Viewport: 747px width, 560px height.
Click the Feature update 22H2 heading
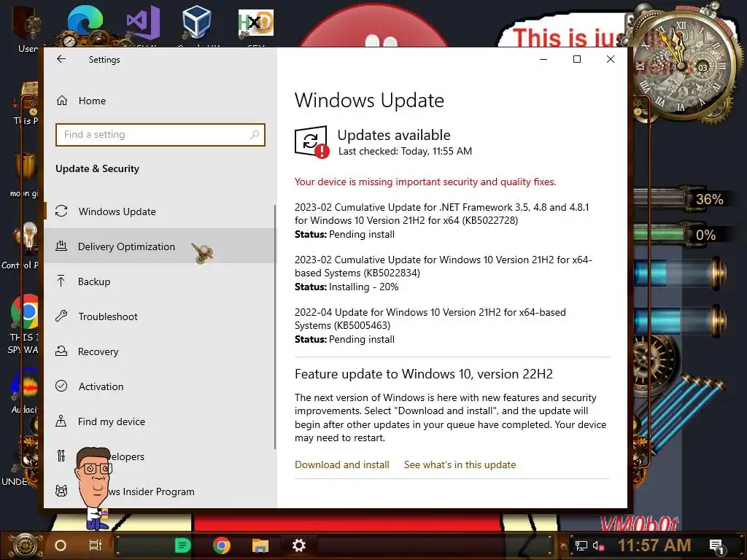click(x=424, y=374)
